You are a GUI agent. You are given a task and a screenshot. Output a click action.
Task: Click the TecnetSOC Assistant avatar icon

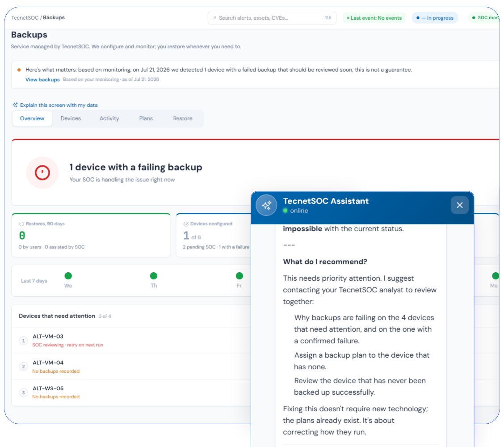(266, 205)
